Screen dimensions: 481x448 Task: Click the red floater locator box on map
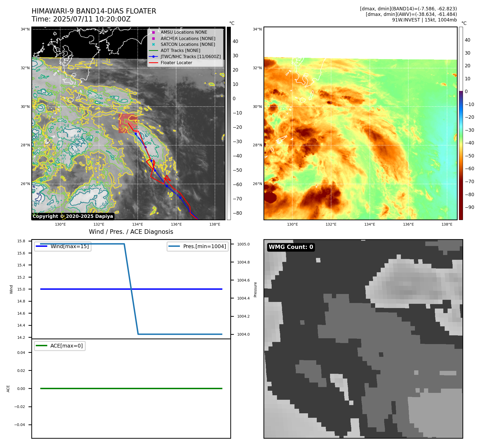[x=128, y=123]
